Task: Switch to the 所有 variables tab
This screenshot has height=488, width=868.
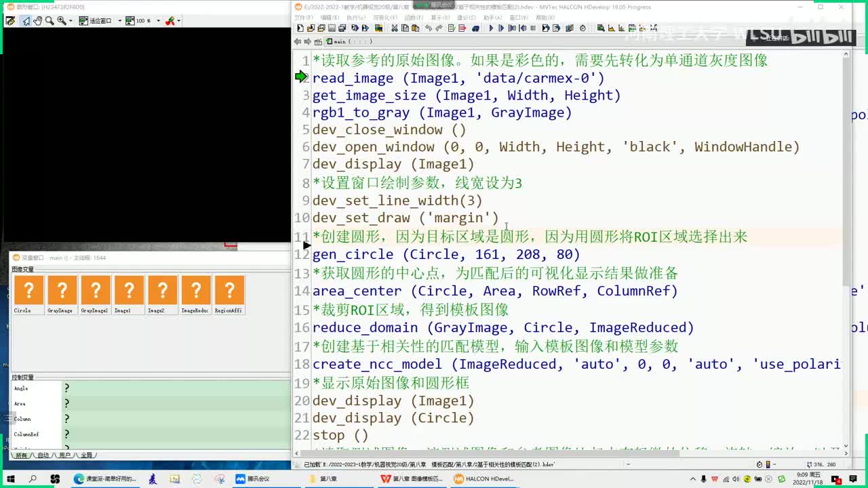Action: tap(21, 455)
